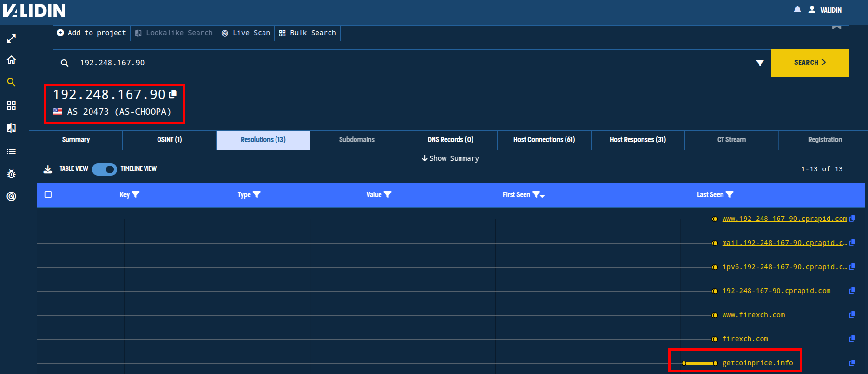Go to home via sidebar icon

[x=12, y=60]
